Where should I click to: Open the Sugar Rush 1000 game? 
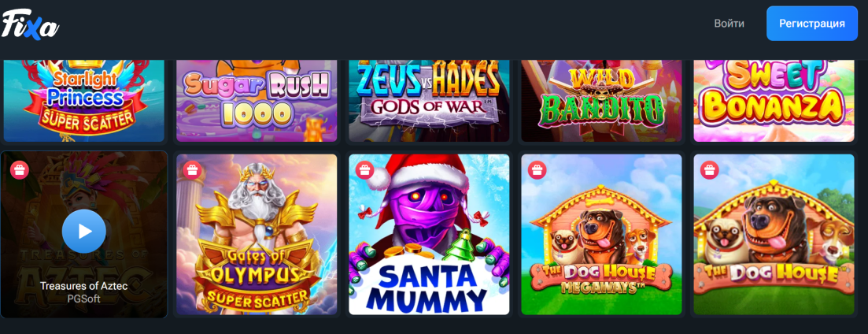click(x=257, y=100)
